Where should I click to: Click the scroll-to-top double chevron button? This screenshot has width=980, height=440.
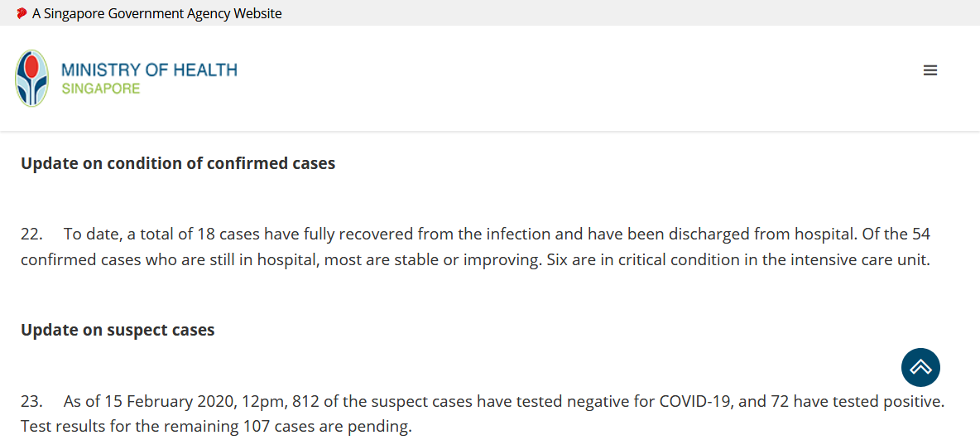click(920, 367)
